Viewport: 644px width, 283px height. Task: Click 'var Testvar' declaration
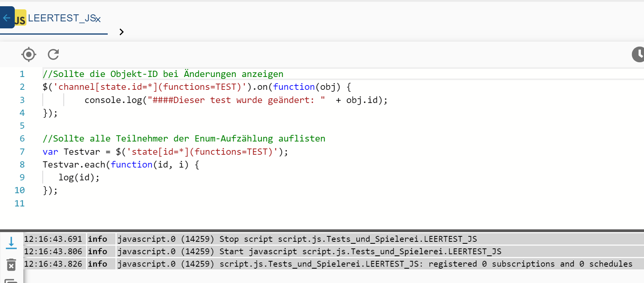[72, 152]
